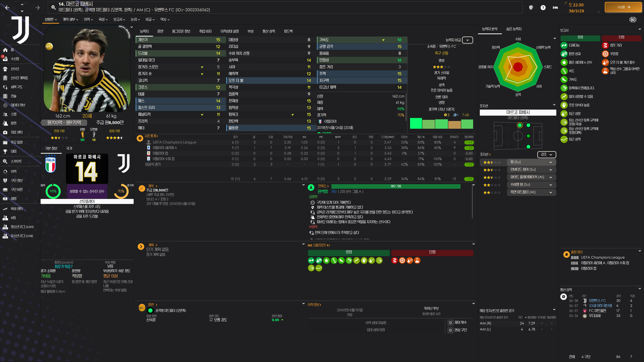Screen dimensions: 644x362
Task: Switch to the 국가 tab
Action: pos(69,148)
